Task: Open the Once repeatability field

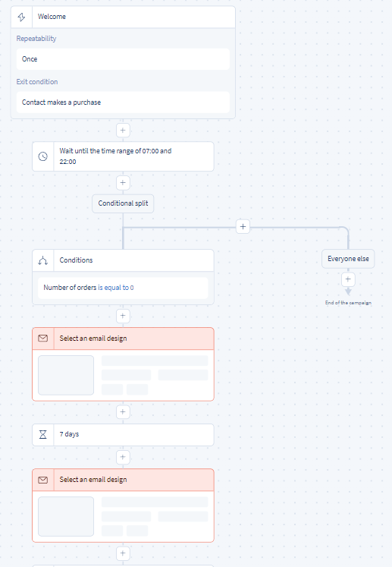Action: point(123,59)
